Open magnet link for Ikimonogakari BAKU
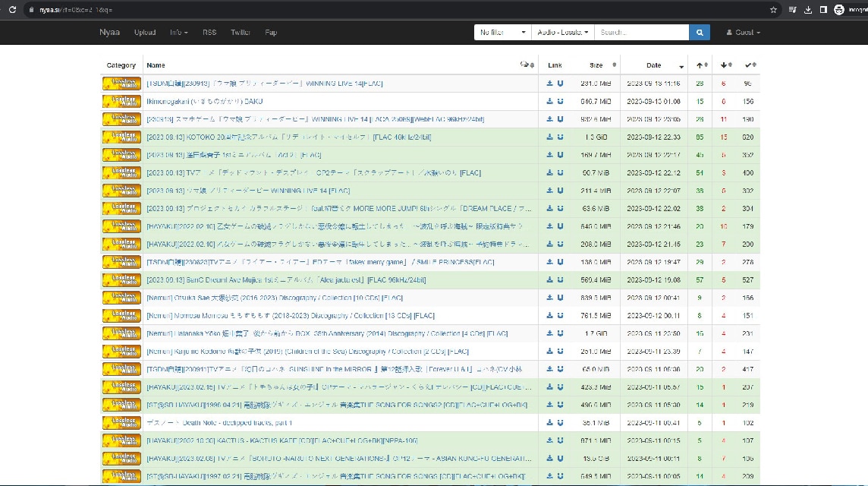The height and width of the screenshot is (486, 868). tap(560, 102)
